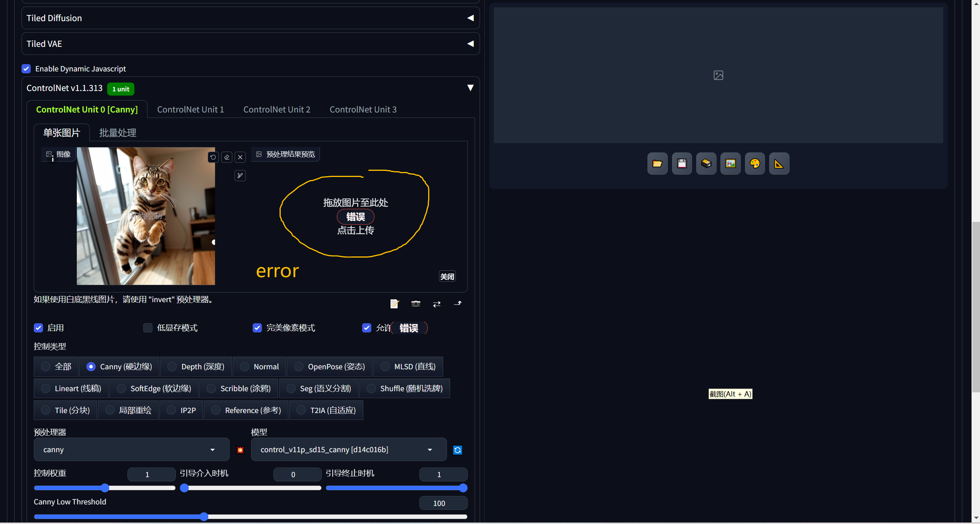Send to img2img with picture icon
This screenshot has height=524, width=980.
click(730, 164)
